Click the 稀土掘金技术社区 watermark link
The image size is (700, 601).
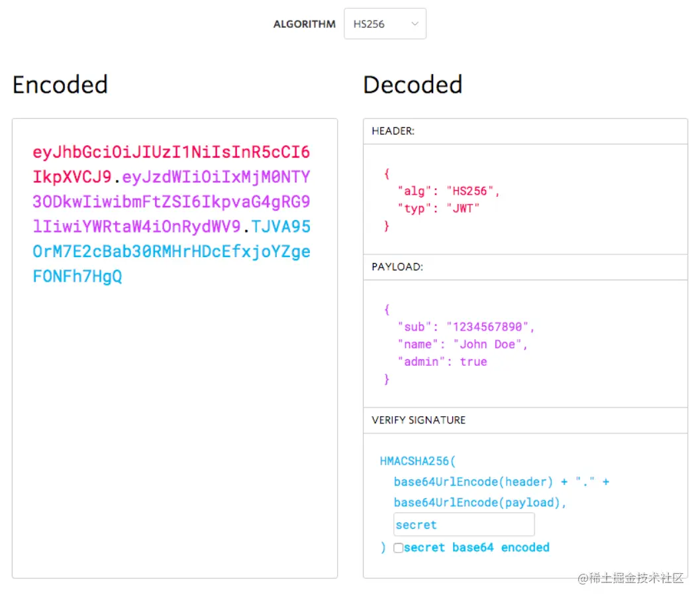pos(630,578)
